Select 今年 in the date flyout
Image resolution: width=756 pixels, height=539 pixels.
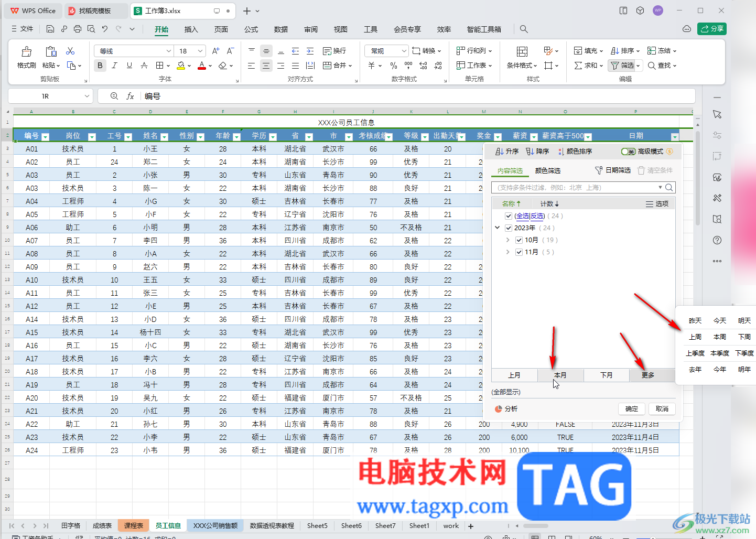point(720,370)
